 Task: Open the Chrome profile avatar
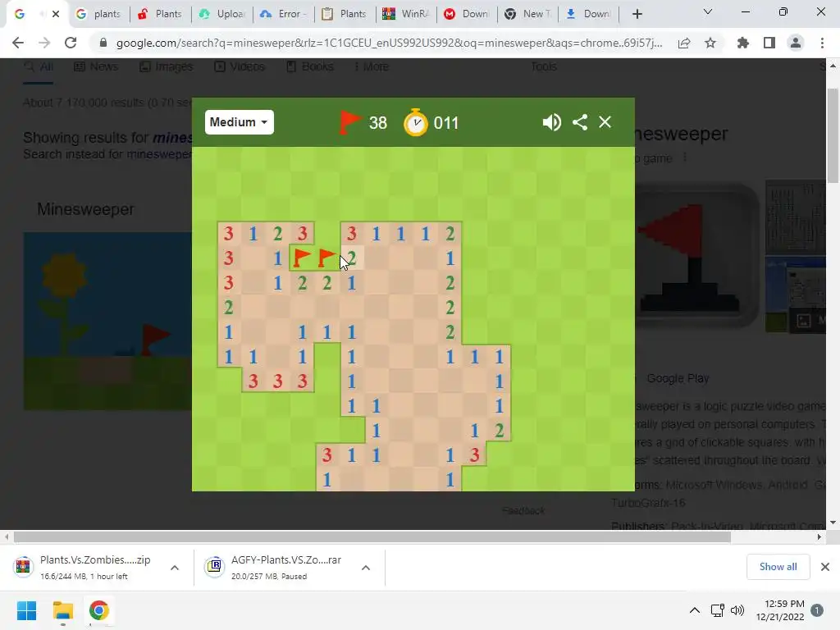point(796,43)
